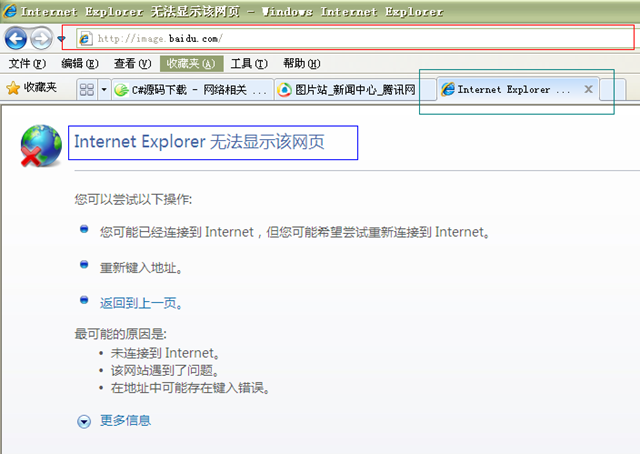The height and width of the screenshot is (454, 640).
Task: Expand the tab list dropdown arrow
Action: 104,89
